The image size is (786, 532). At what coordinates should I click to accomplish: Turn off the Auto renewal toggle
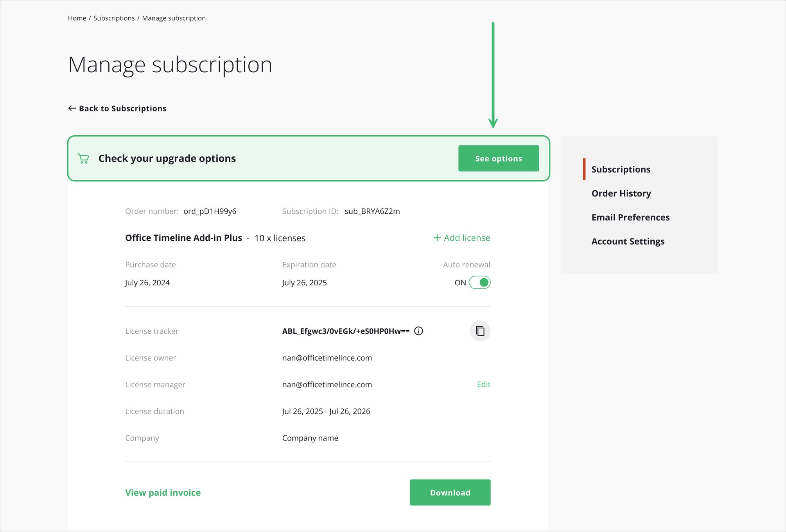[x=479, y=282]
